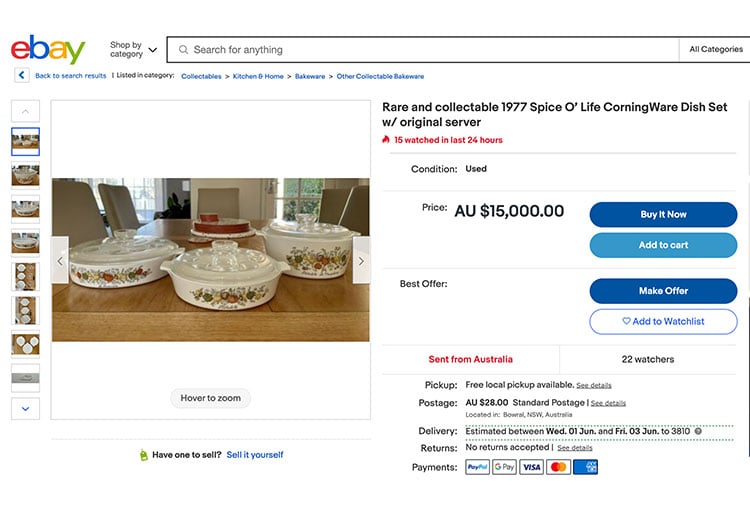Click the eBay logo
This screenshot has width=750, height=516.
coord(47,49)
